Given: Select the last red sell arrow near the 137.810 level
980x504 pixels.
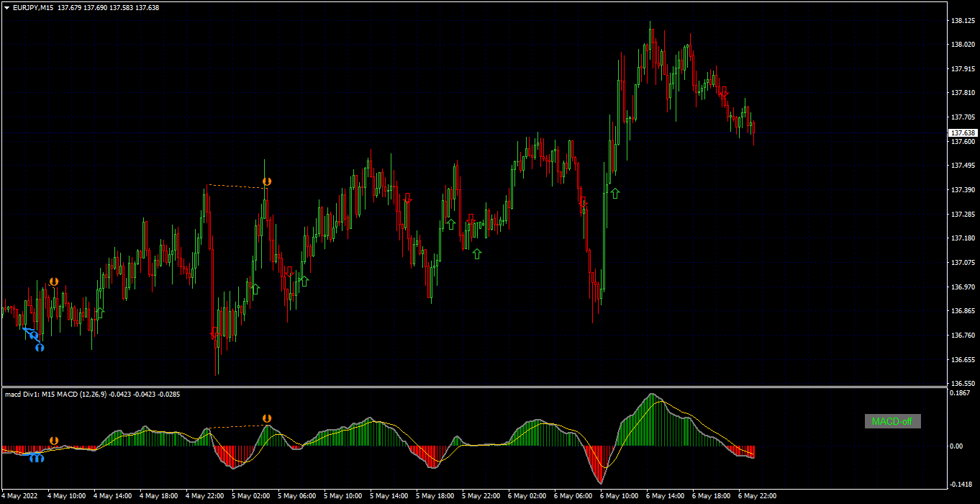Looking at the screenshot, I should pos(725,91).
